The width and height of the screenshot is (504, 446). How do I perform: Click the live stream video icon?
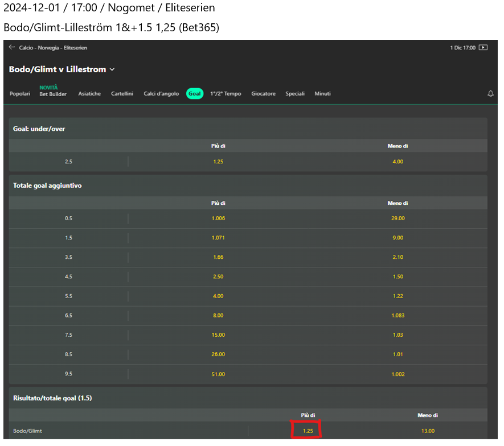[x=483, y=48]
